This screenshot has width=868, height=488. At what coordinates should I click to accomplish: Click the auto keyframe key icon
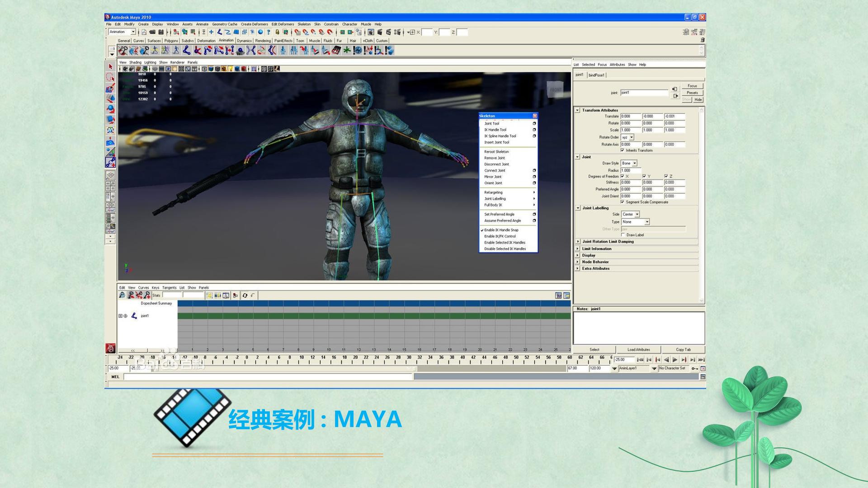(694, 369)
